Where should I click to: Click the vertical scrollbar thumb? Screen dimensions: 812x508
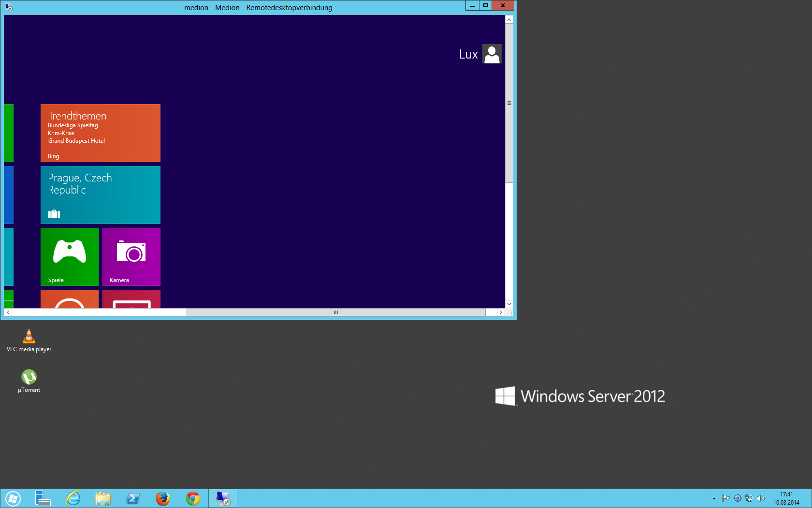[x=509, y=103]
